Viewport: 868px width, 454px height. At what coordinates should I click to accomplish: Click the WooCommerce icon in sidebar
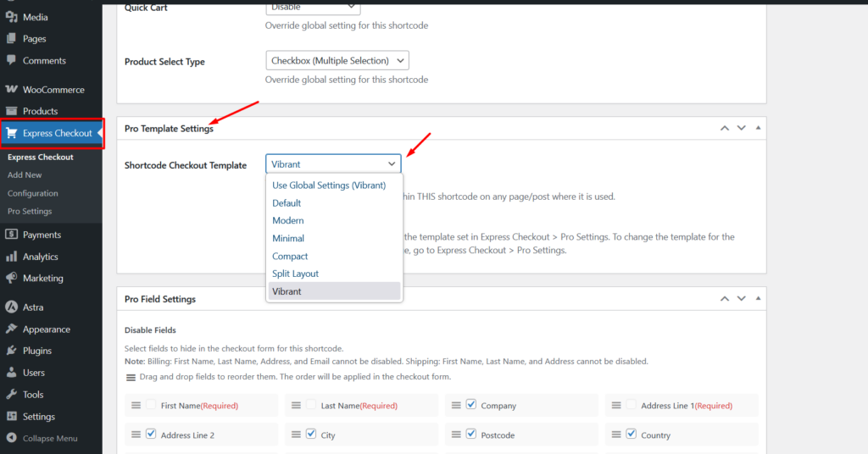click(x=11, y=90)
